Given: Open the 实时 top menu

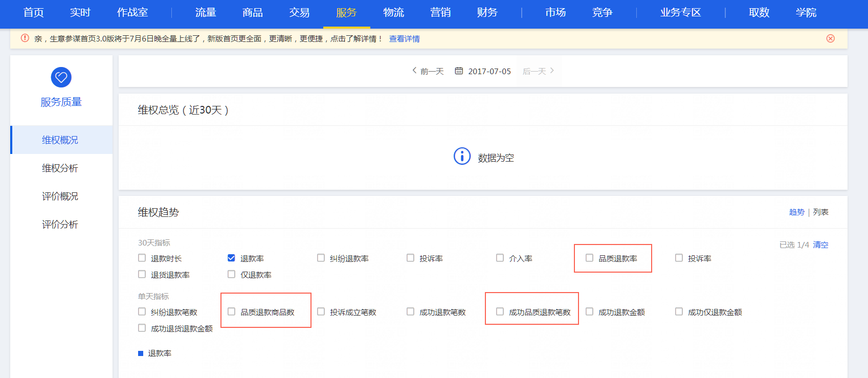Looking at the screenshot, I should click(x=80, y=12).
